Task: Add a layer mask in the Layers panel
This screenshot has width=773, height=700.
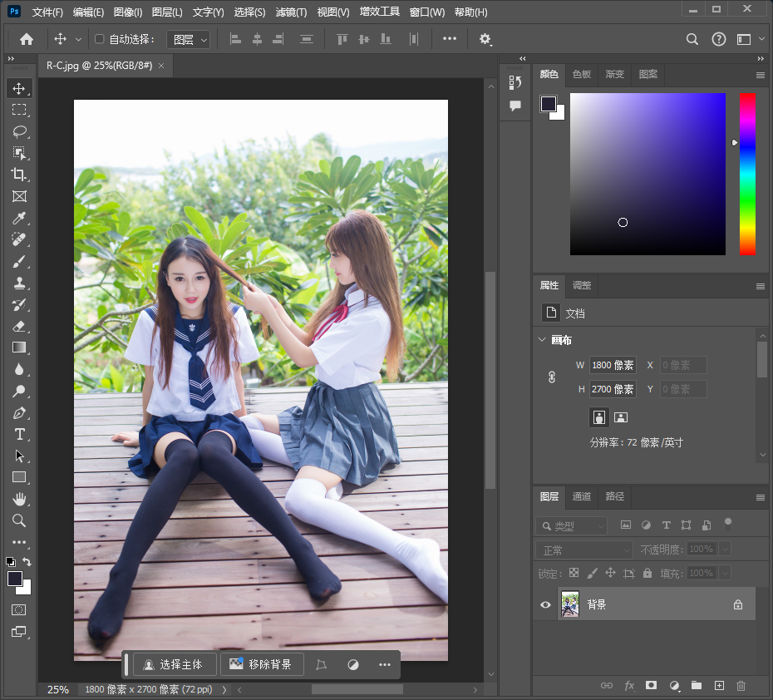Action: click(x=652, y=686)
